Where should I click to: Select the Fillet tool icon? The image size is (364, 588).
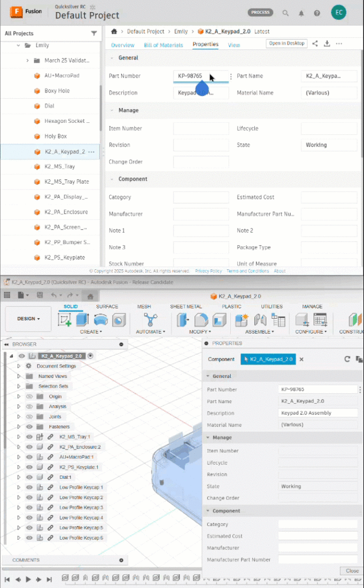pyautogui.click(x=201, y=320)
